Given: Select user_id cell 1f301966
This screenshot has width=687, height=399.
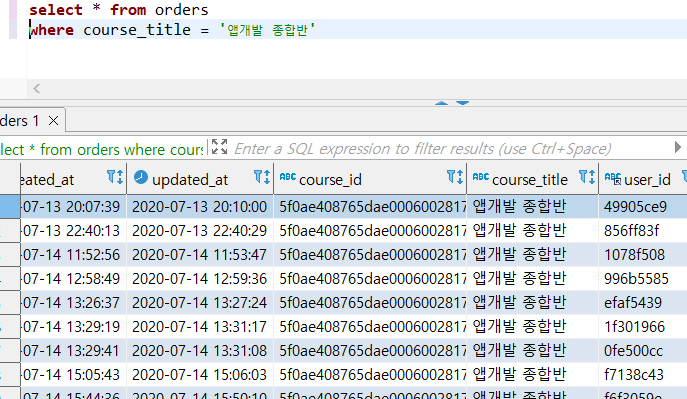Looking at the screenshot, I should 643,327.
